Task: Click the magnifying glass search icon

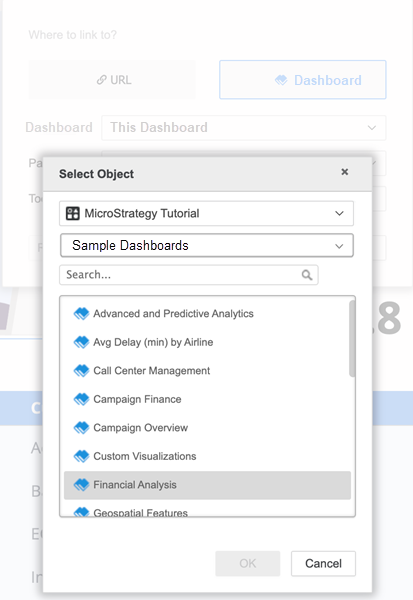Action: (307, 275)
